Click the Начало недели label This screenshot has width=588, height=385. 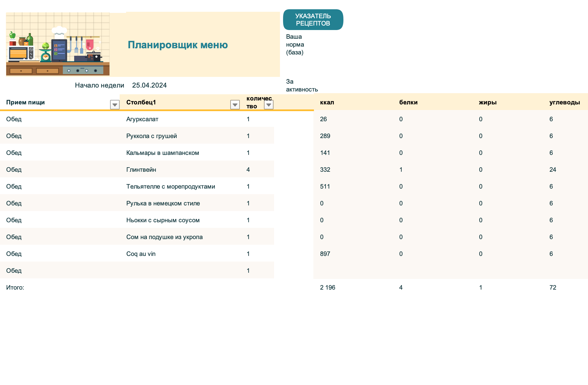[x=99, y=85]
